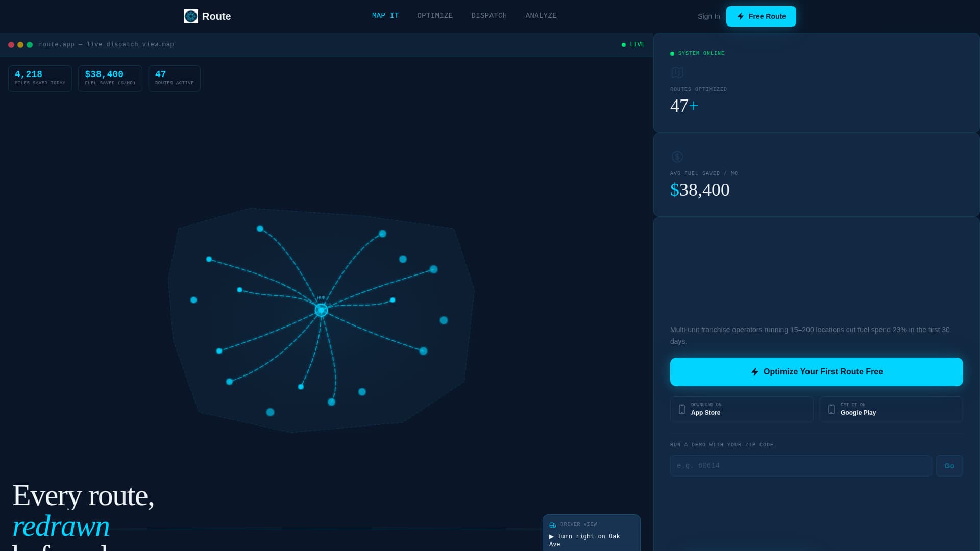The height and width of the screenshot is (551, 980).
Task: Click the dollar coin icon above Avg Fuel Saved
Action: 677,157
